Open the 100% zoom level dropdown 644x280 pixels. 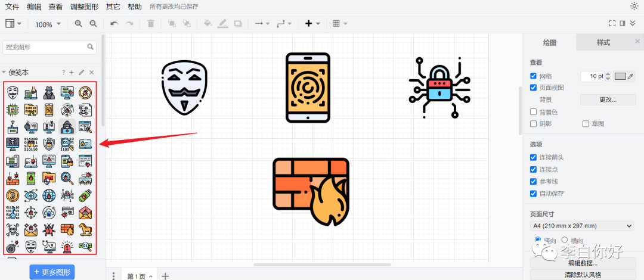(x=48, y=24)
